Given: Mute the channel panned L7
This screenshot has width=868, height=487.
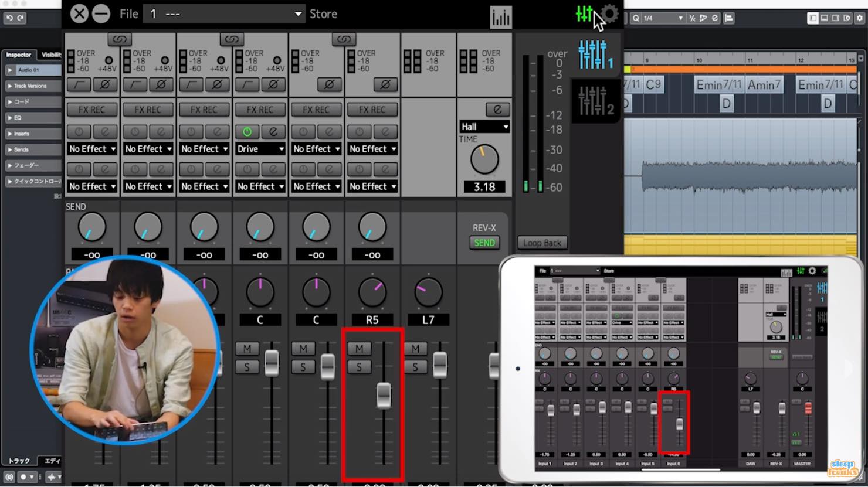Looking at the screenshot, I should [415, 349].
